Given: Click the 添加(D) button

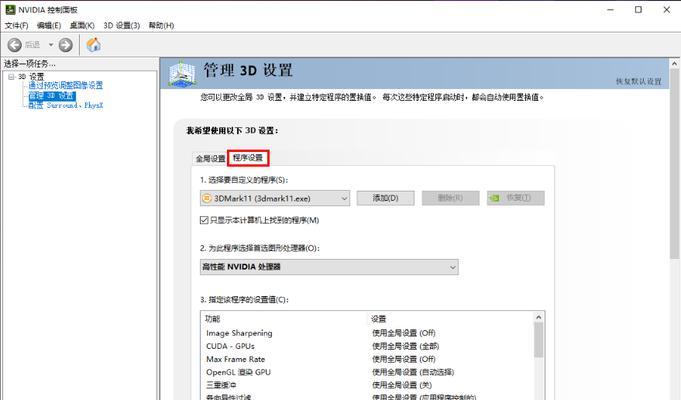Looking at the screenshot, I should pos(386,198).
